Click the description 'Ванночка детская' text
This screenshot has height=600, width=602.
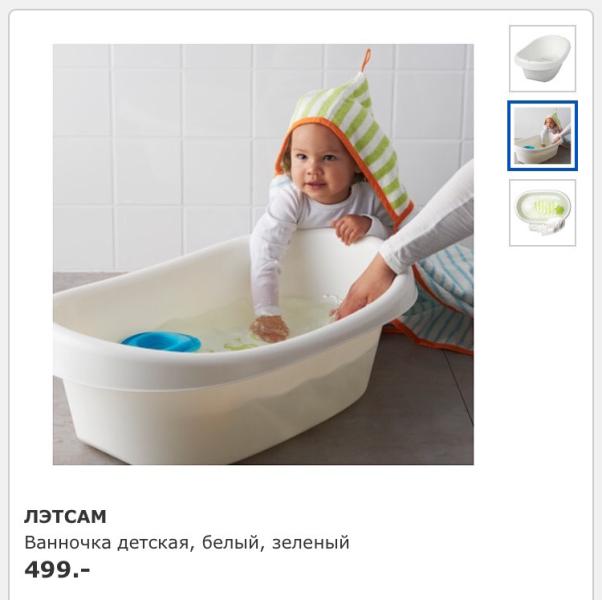pos(107,543)
